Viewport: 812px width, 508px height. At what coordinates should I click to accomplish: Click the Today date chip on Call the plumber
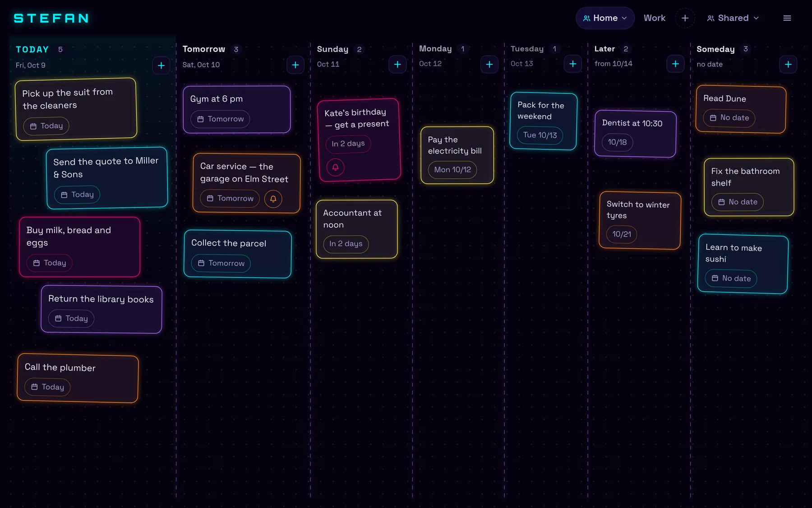click(47, 387)
